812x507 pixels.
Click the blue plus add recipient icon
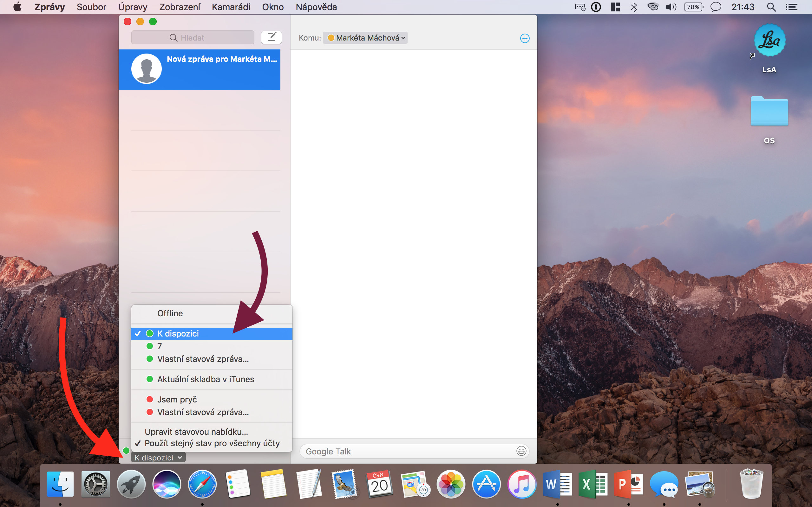pyautogui.click(x=525, y=38)
